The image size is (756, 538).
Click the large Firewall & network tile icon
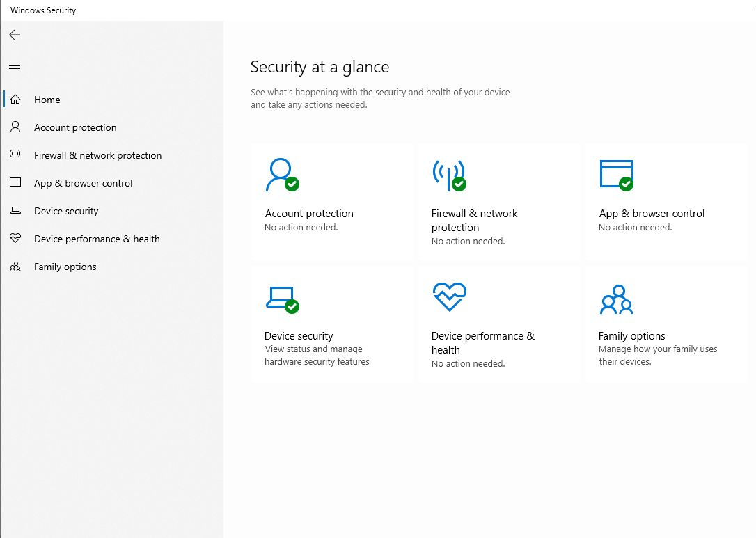(x=450, y=175)
